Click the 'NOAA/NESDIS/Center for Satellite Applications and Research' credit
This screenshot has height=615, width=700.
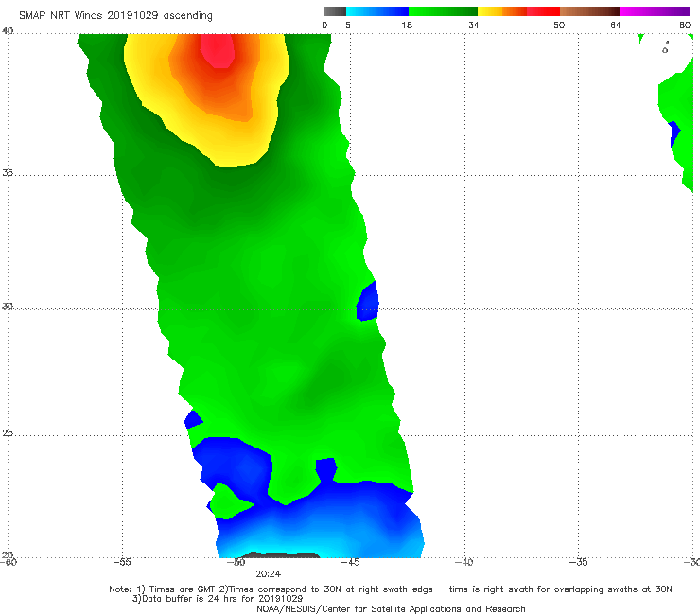[391, 608]
